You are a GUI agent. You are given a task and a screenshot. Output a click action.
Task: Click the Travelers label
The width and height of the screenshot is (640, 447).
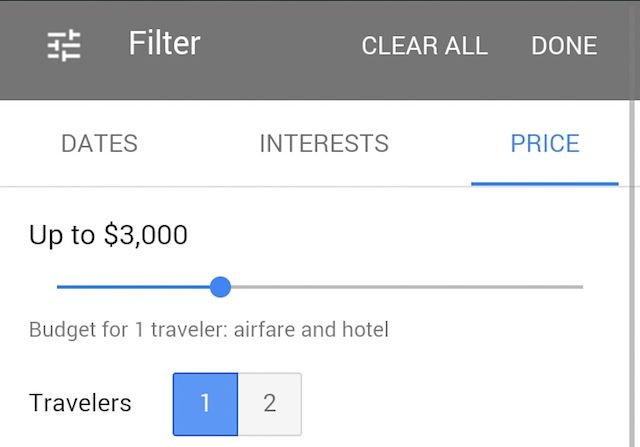(80, 403)
